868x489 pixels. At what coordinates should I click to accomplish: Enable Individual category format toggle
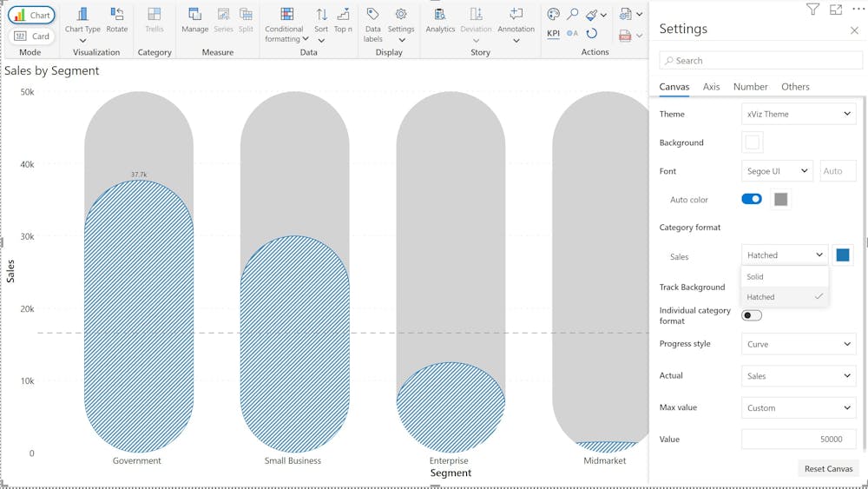tap(751, 315)
